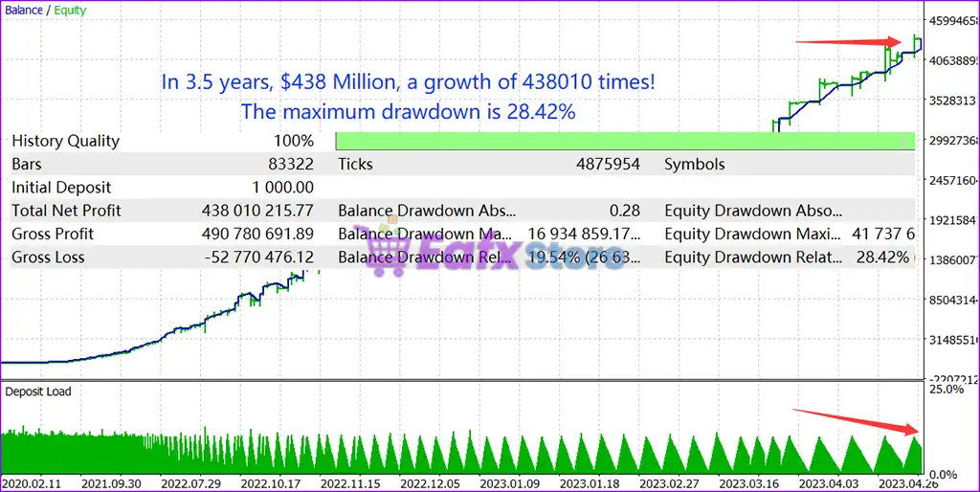Click the Ticks label
The width and height of the screenshot is (980, 492).
(x=355, y=165)
